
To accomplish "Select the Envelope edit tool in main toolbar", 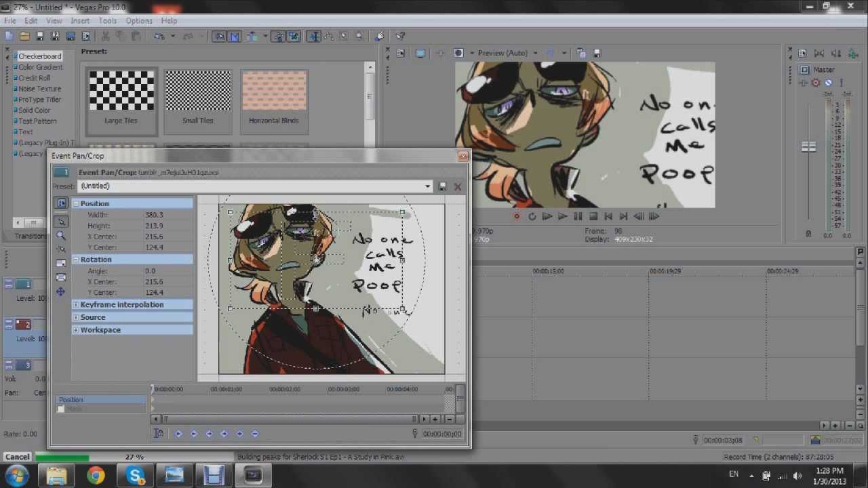I will pos(328,36).
